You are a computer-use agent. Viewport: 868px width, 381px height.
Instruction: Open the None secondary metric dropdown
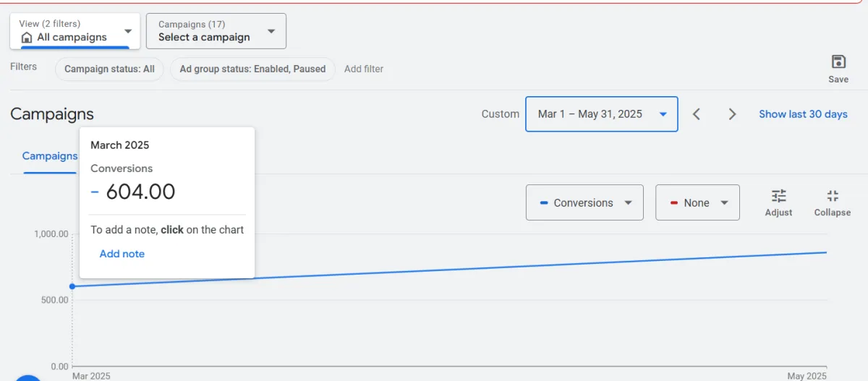697,203
